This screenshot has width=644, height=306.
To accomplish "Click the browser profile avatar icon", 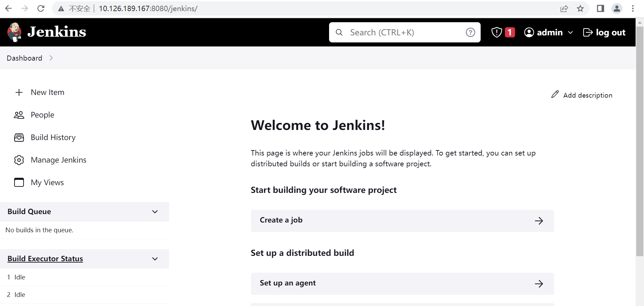I will [617, 8].
